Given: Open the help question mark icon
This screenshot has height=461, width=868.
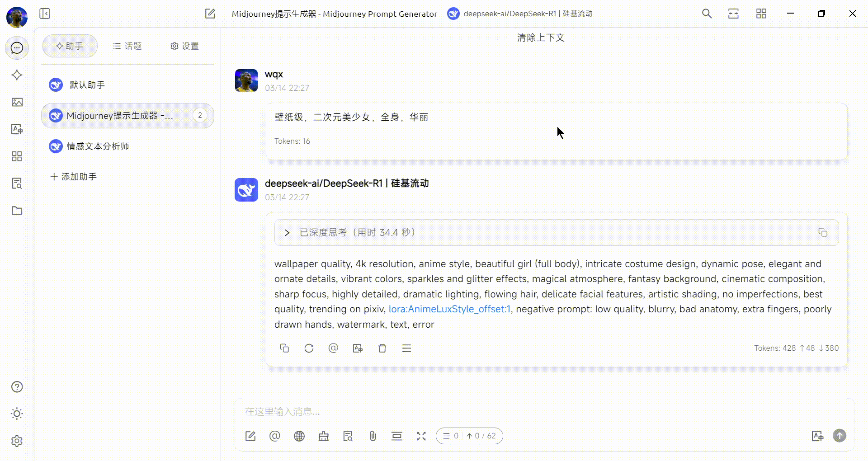Looking at the screenshot, I should (x=17, y=387).
